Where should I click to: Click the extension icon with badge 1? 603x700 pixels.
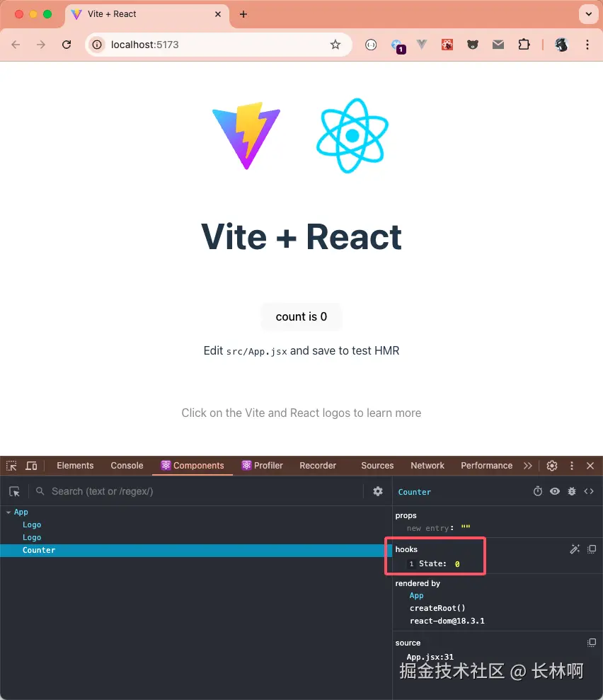[397, 46]
